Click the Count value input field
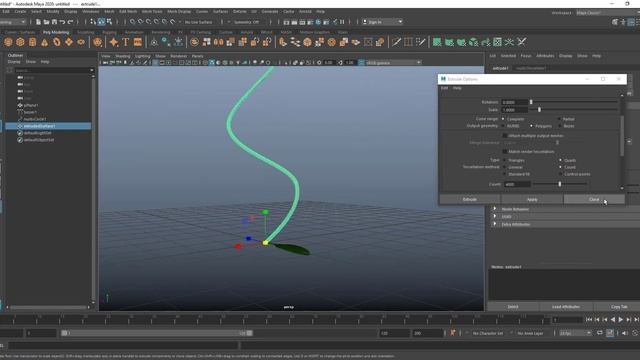This screenshot has width=640, height=360. [517, 184]
